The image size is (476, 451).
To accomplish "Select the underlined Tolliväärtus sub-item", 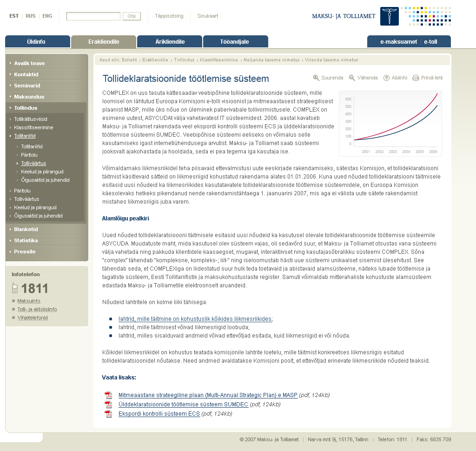I will tap(33, 163).
